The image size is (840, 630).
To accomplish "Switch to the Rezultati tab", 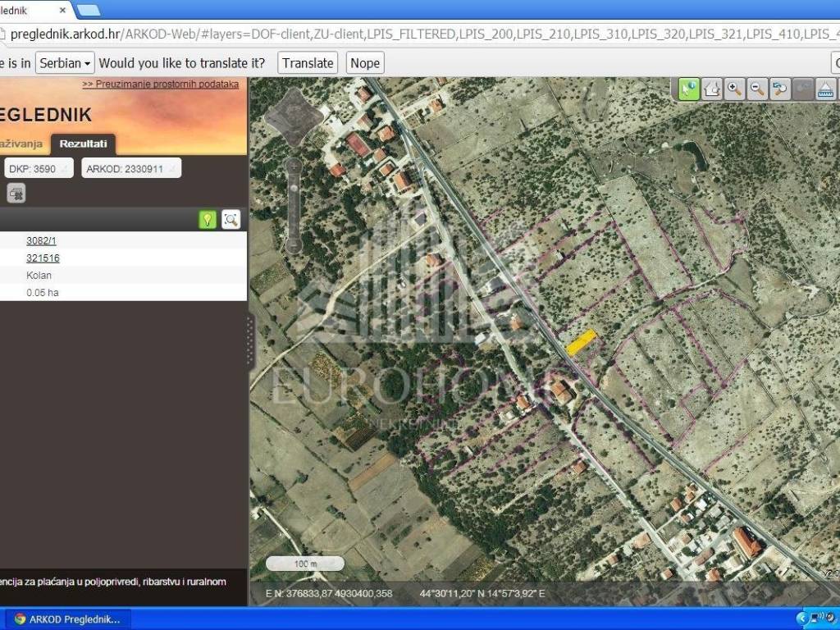I will 83,144.
